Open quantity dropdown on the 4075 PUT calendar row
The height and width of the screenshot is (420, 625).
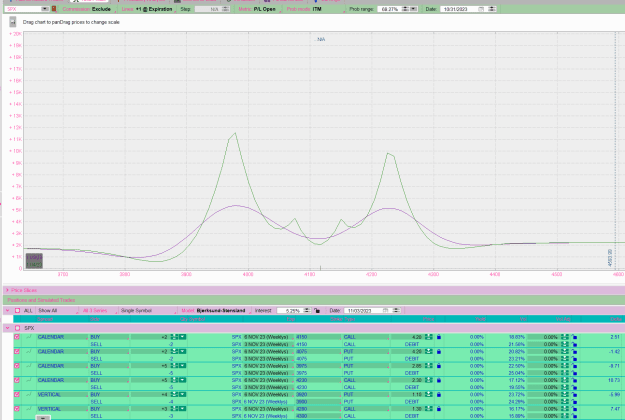[182, 351]
